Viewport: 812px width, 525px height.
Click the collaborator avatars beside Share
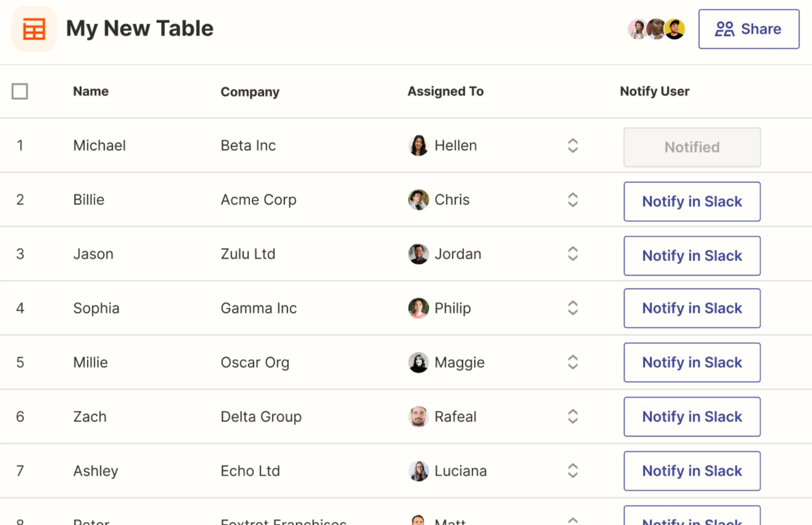[x=656, y=29]
